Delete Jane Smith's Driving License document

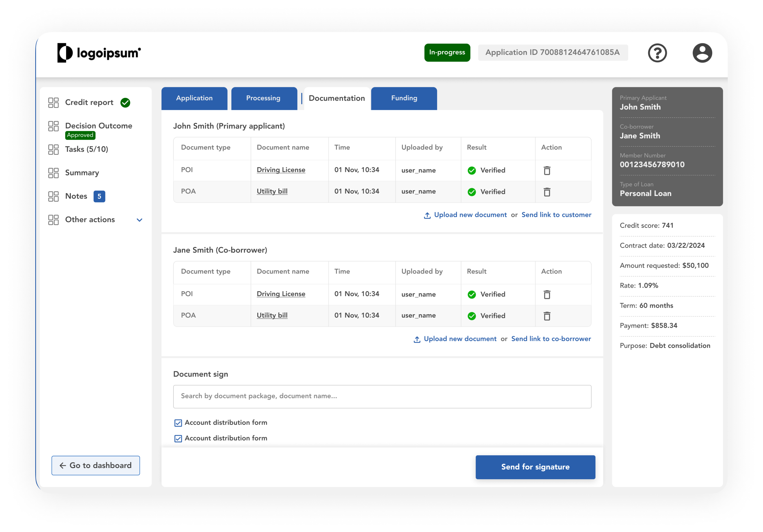547,294
